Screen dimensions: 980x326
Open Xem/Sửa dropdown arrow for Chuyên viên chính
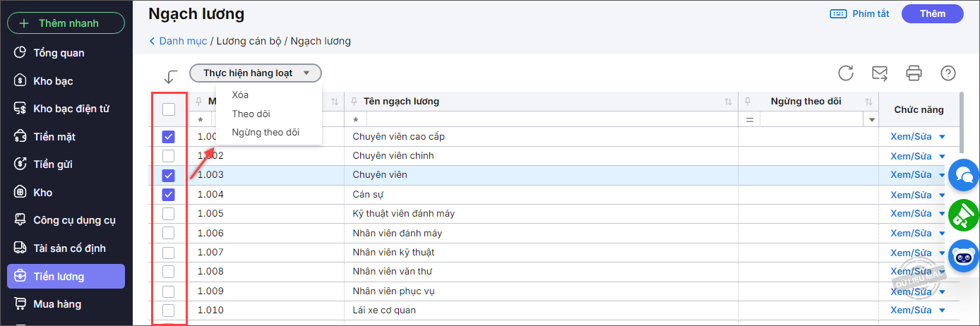click(942, 156)
